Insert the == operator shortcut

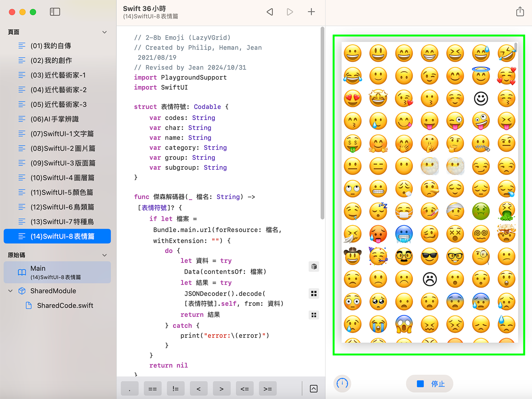pos(152,389)
